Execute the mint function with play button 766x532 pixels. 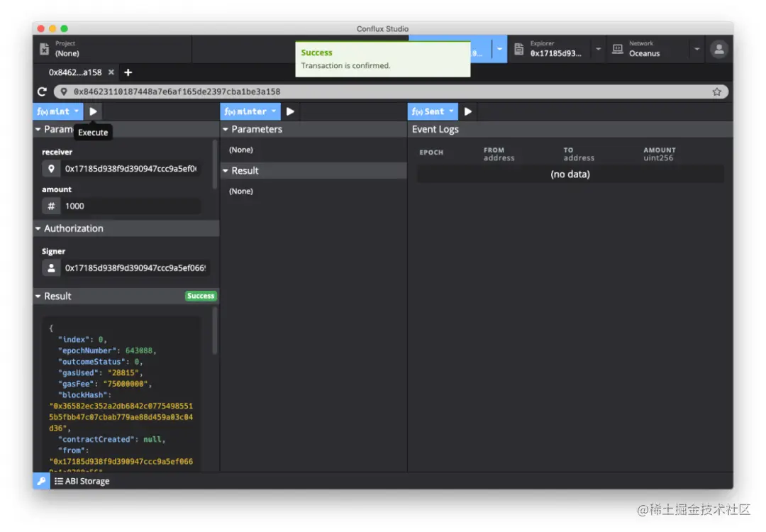point(93,111)
